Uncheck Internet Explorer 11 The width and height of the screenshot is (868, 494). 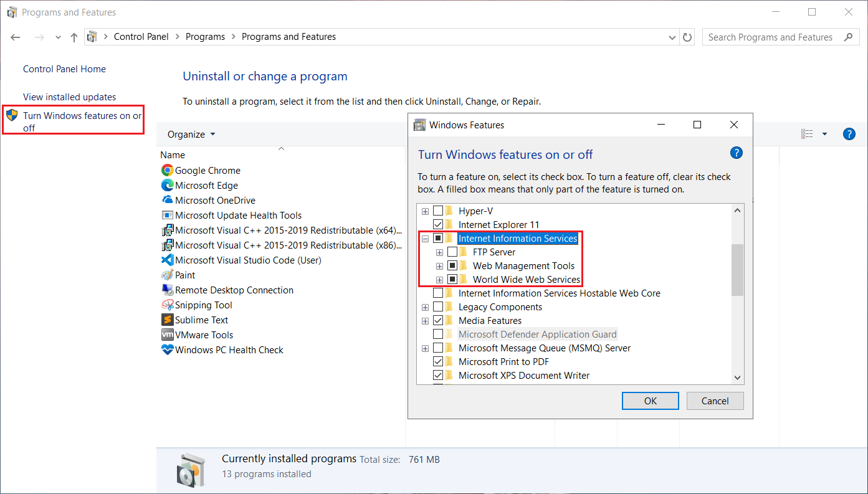pyautogui.click(x=437, y=224)
